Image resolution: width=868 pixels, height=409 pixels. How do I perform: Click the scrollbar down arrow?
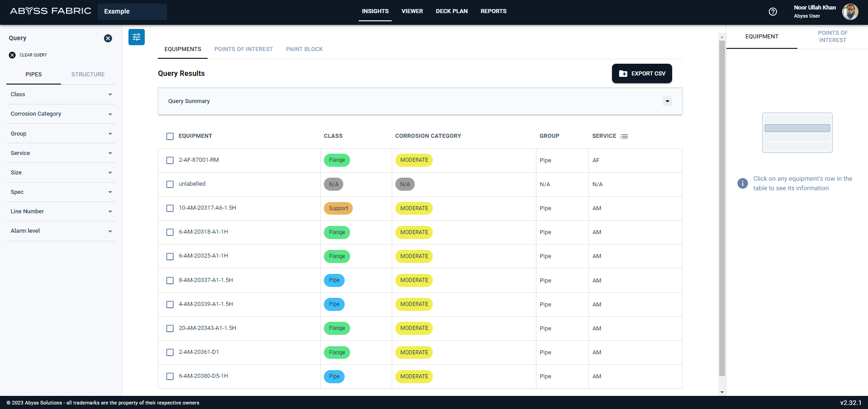click(x=722, y=392)
